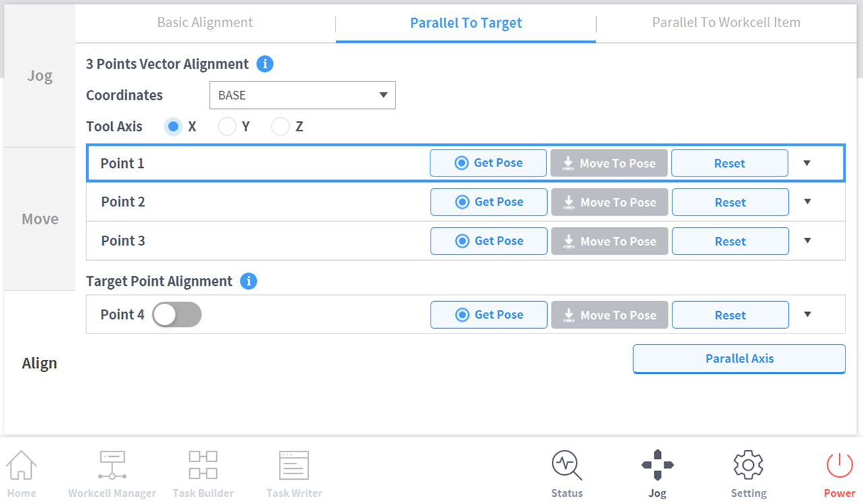Open the Task Writer icon
The width and height of the screenshot is (863, 504).
[294, 466]
